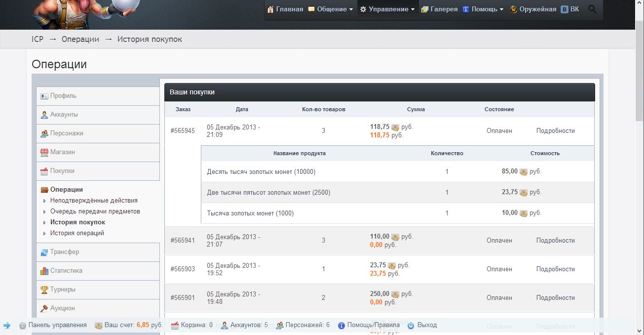The image size is (644, 335).
Task: Go to Главная in top navigation
Action: (285, 9)
